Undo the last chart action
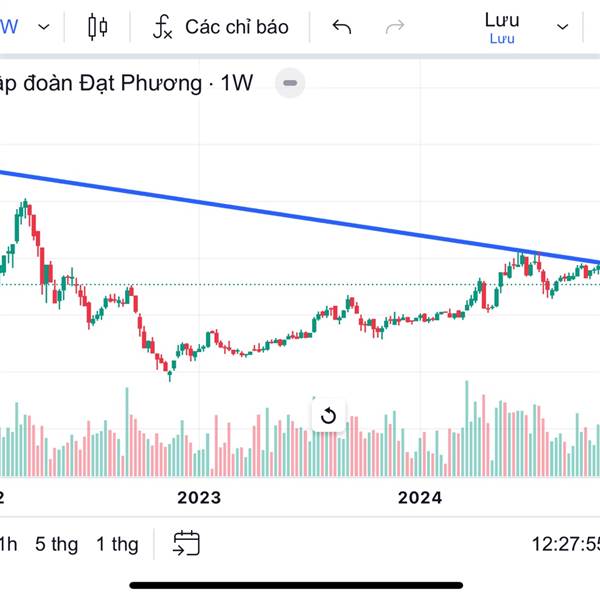Image resolution: width=600 pixels, height=600 pixels. [x=341, y=27]
